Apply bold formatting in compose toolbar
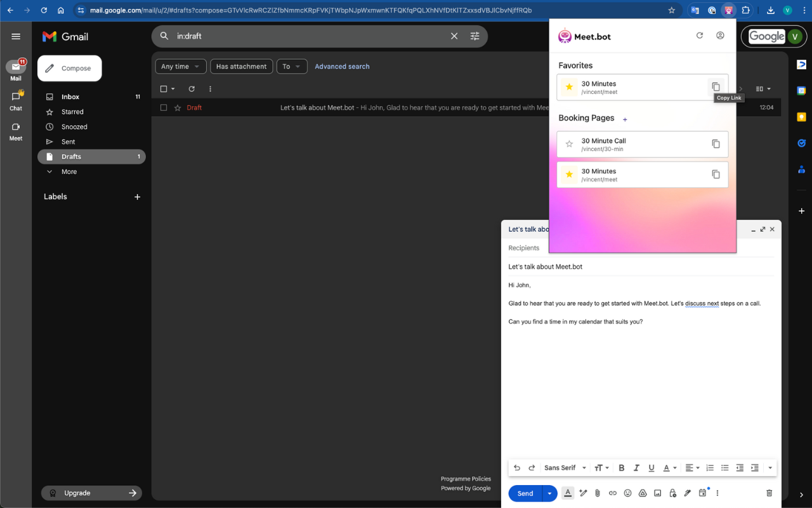 coord(622,468)
